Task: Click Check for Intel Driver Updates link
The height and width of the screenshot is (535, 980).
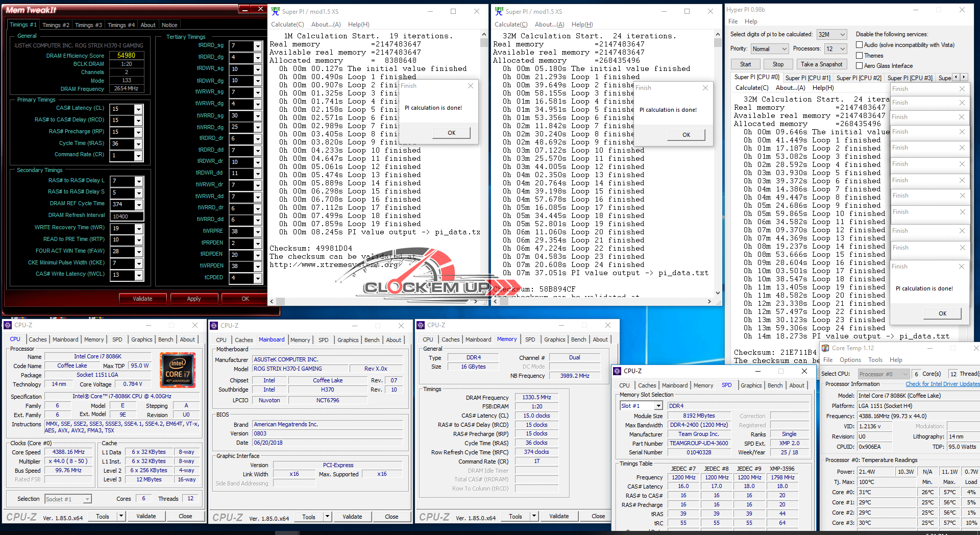Action: (x=942, y=384)
